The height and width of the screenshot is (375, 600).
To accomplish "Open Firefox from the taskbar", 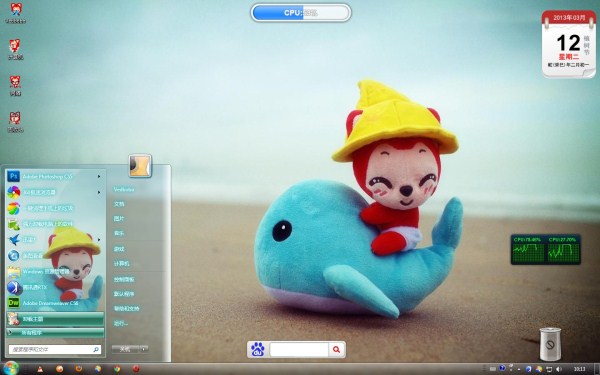I will pyautogui.click(x=79, y=369).
